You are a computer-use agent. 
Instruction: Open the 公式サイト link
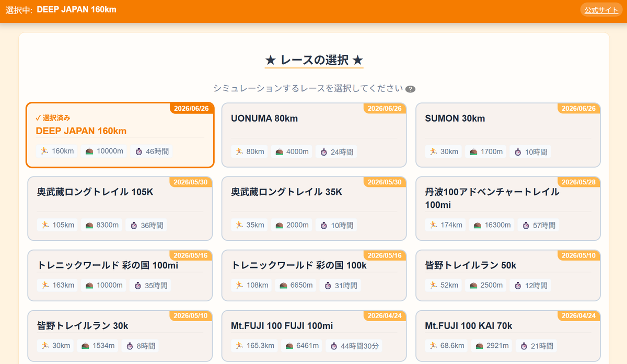(601, 10)
